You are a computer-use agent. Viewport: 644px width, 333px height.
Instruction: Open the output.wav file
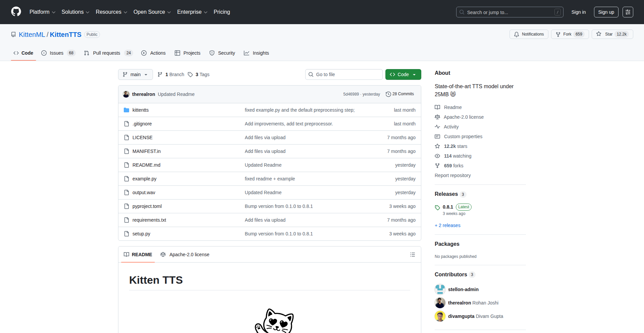(x=144, y=192)
